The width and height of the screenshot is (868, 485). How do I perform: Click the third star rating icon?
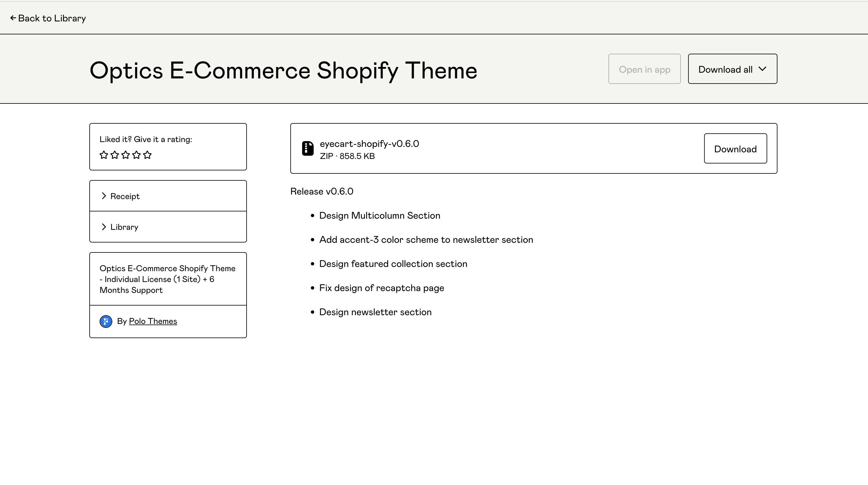coord(126,155)
